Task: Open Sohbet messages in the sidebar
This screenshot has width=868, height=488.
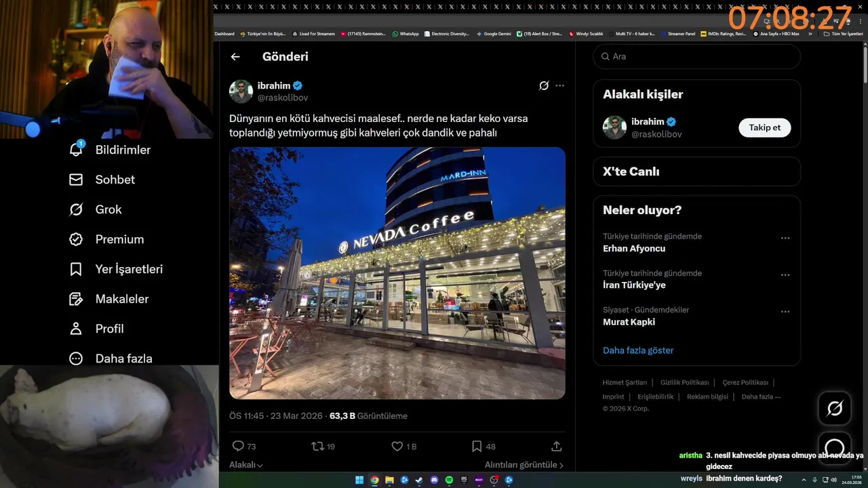Action: coord(102,180)
